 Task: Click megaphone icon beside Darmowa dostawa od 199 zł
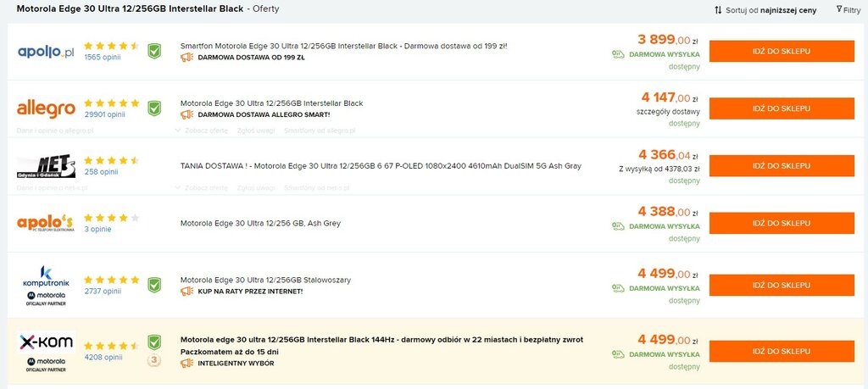coord(187,57)
